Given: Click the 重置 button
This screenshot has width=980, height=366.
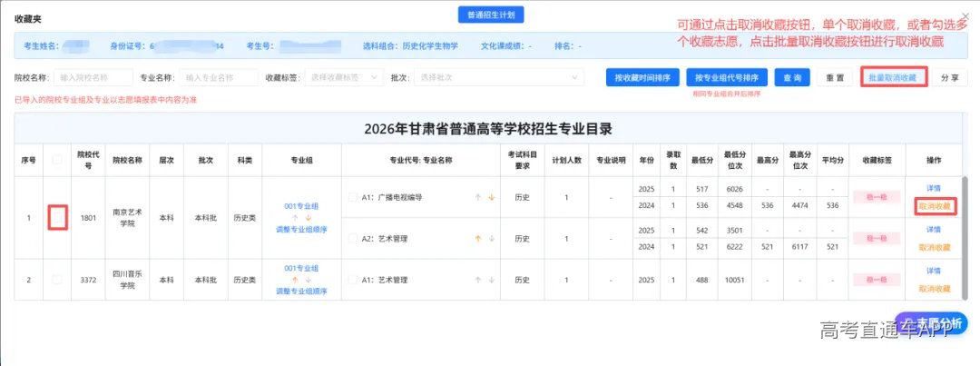Looking at the screenshot, I should pos(835,77).
